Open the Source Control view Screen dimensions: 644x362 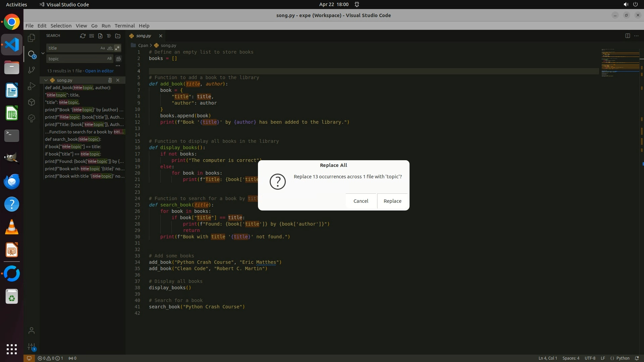[x=32, y=70]
